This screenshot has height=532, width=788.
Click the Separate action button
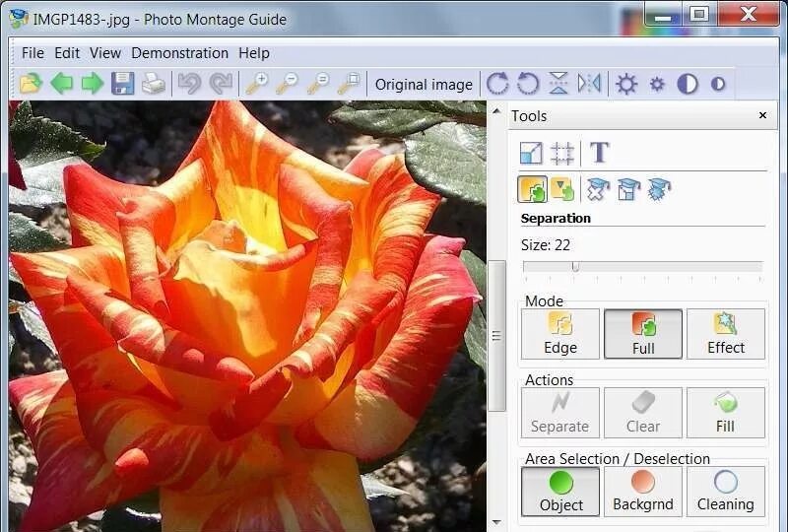pyautogui.click(x=560, y=413)
